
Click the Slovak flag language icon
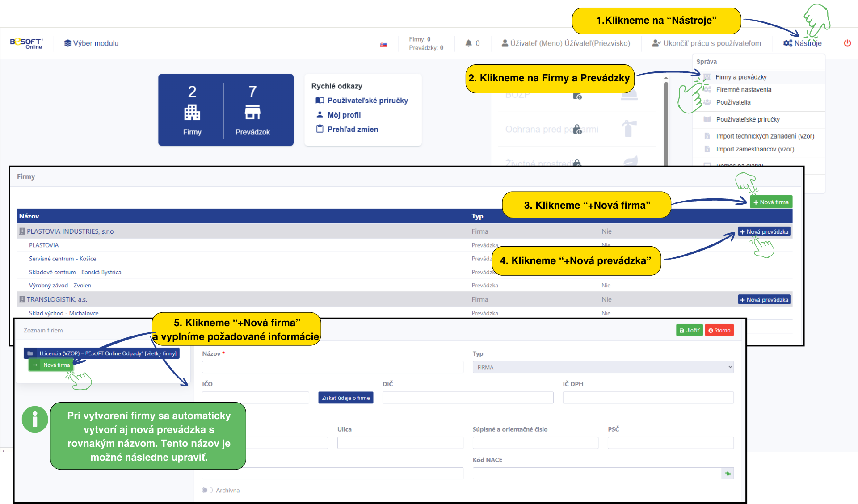(383, 45)
